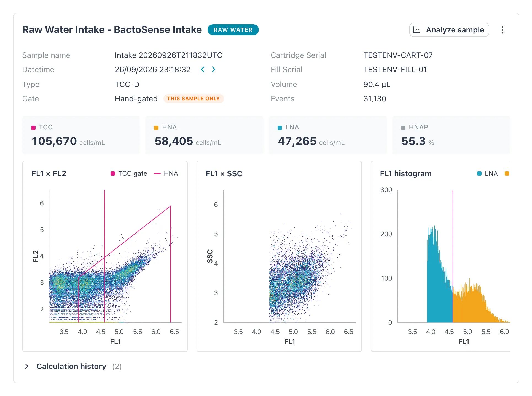
Task: Click sample name Intake 20260926T211832UTC
Action: pyautogui.click(x=168, y=55)
